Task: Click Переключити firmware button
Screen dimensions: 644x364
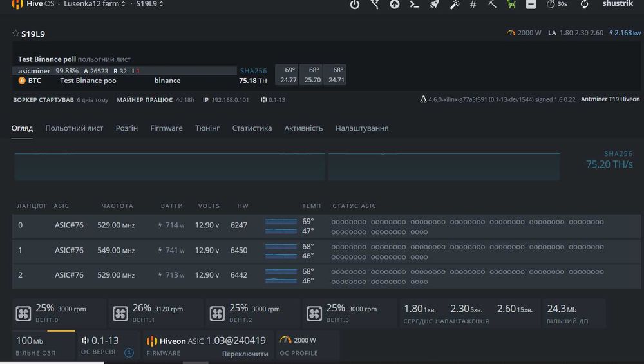Action: [x=245, y=354]
